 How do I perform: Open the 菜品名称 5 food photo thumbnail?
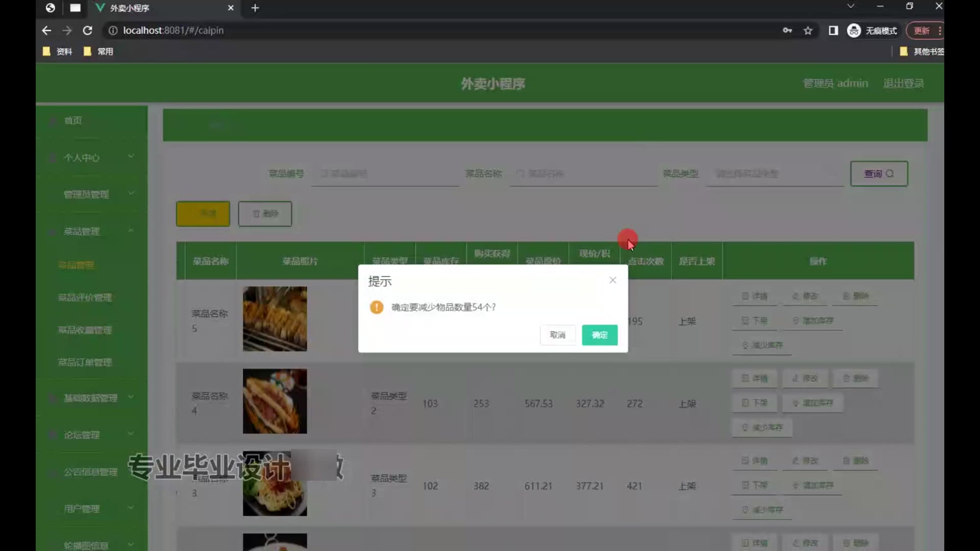[275, 319]
